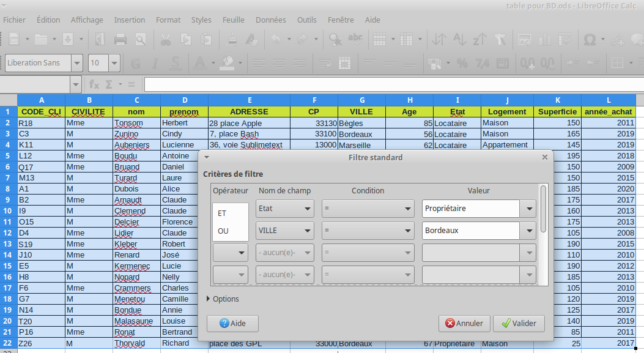Choose the OU operator from the open list
This screenshot has width=644, height=353.
(x=223, y=231)
